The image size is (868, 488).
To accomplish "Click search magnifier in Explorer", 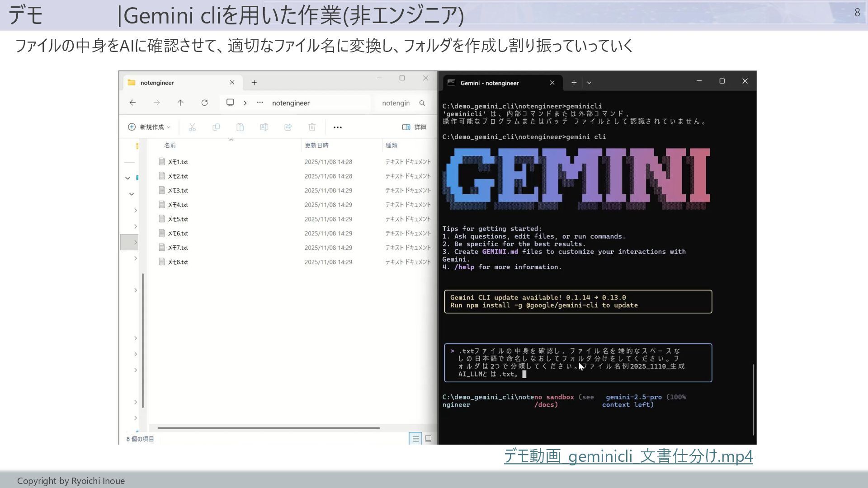I will (422, 103).
